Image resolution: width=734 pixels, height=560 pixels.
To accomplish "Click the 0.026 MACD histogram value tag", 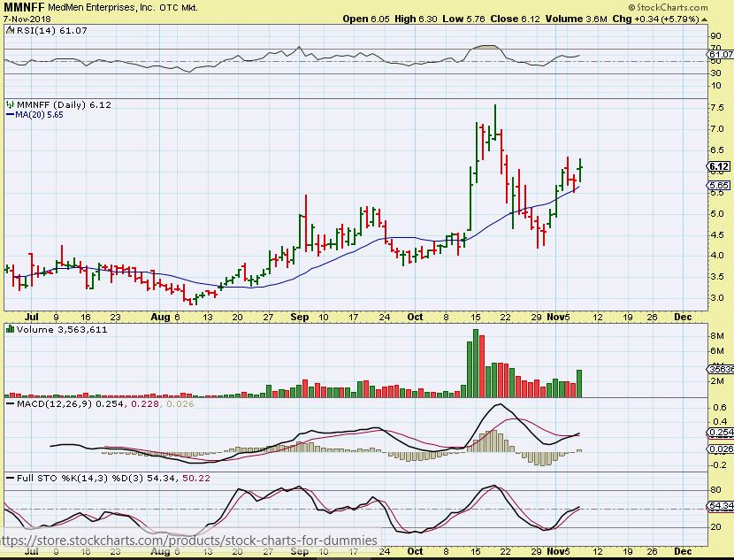I will pos(720,449).
